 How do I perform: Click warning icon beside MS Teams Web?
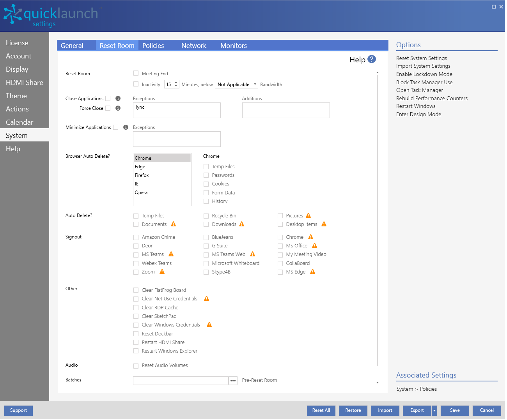[x=253, y=254]
